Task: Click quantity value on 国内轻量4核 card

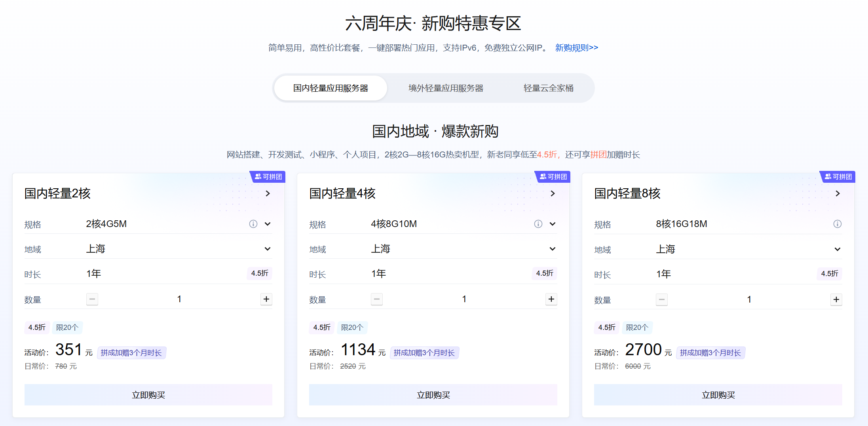Action: point(464,299)
